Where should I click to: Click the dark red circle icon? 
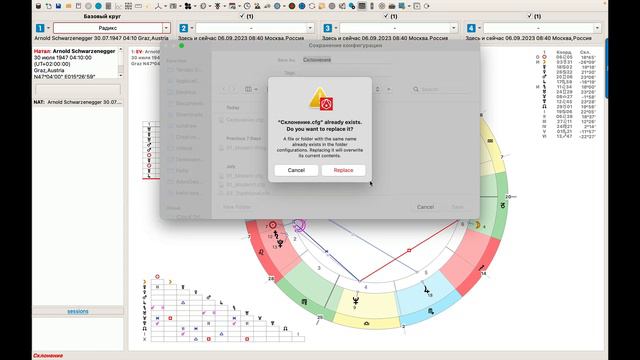click(x=292, y=6)
